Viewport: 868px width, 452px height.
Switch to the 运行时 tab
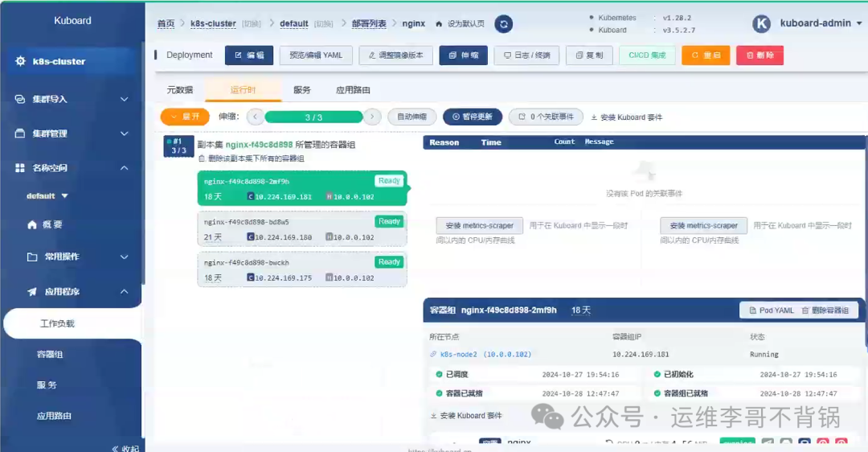click(x=243, y=90)
